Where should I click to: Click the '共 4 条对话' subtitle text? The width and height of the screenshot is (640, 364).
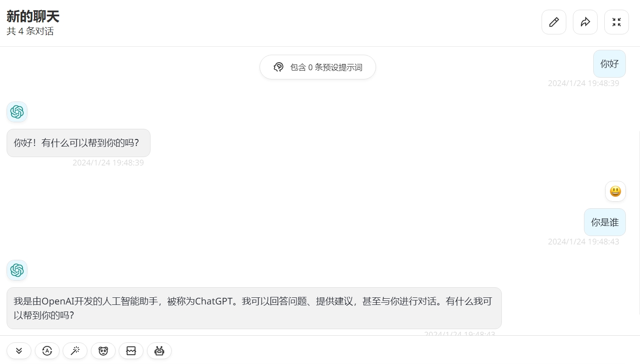pyautogui.click(x=30, y=31)
